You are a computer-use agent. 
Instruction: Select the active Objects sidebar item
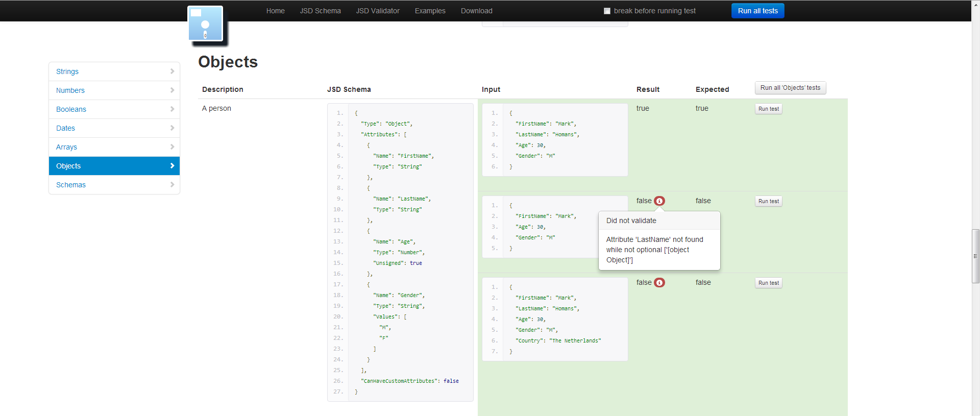68,166
